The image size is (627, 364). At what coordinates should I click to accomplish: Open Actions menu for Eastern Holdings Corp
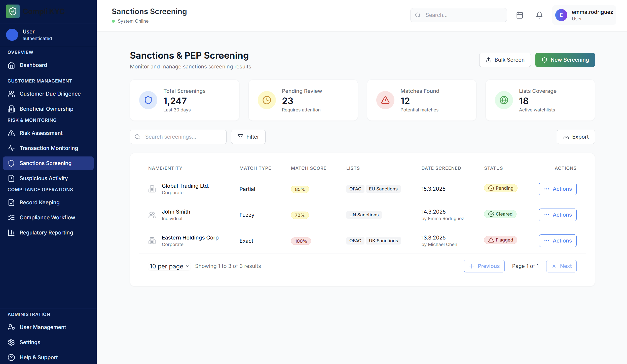(558, 241)
